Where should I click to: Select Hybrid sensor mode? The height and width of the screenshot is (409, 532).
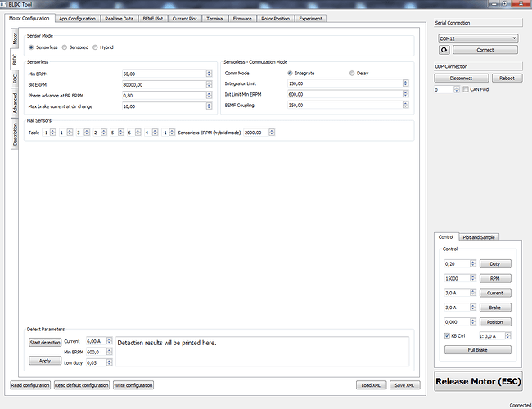(94, 47)
